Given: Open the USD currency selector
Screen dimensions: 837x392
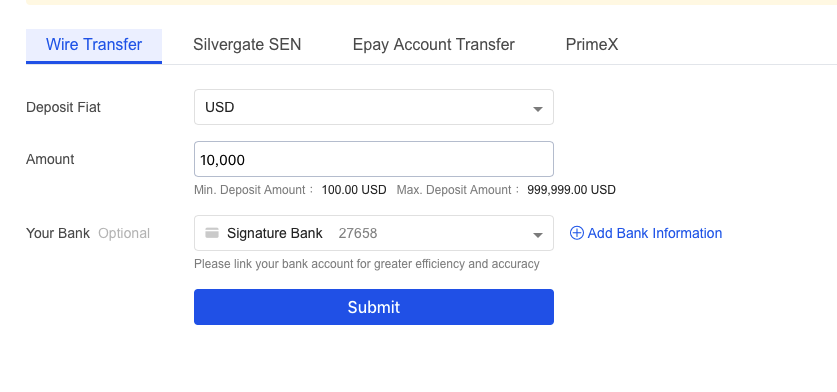Looking at the screenshot, I should tap(374, 107).
